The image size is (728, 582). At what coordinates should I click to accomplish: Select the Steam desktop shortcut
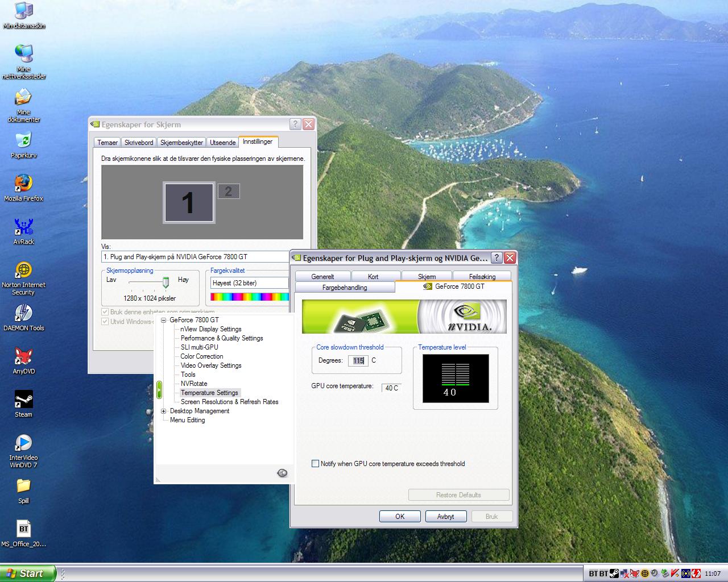[x=23, y=404]
